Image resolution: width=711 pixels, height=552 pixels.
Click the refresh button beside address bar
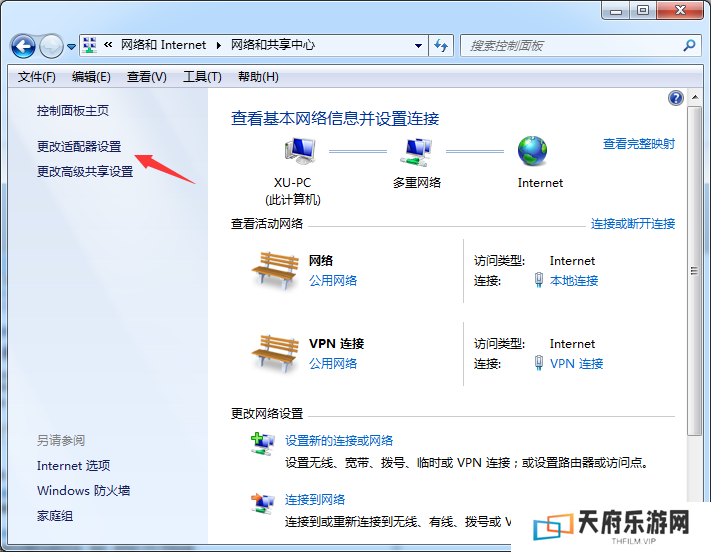click(x=441, y=45)
